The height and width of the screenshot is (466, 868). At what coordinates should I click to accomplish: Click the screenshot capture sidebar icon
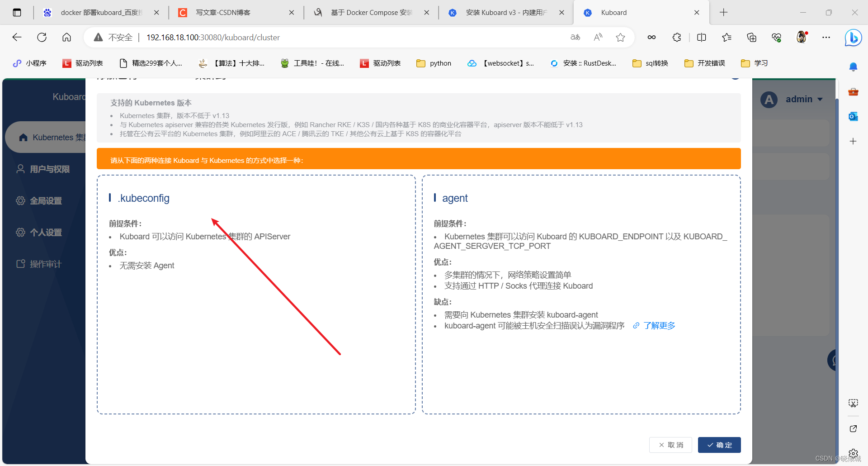point(853,403)
